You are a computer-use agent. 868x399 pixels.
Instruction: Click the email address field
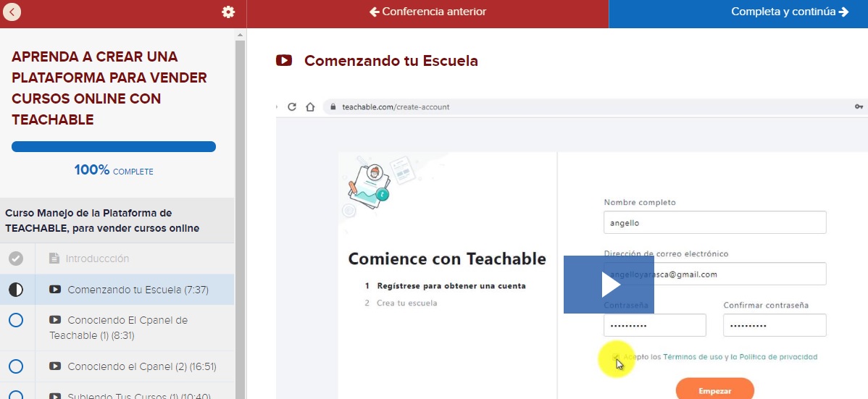(714, 274)
